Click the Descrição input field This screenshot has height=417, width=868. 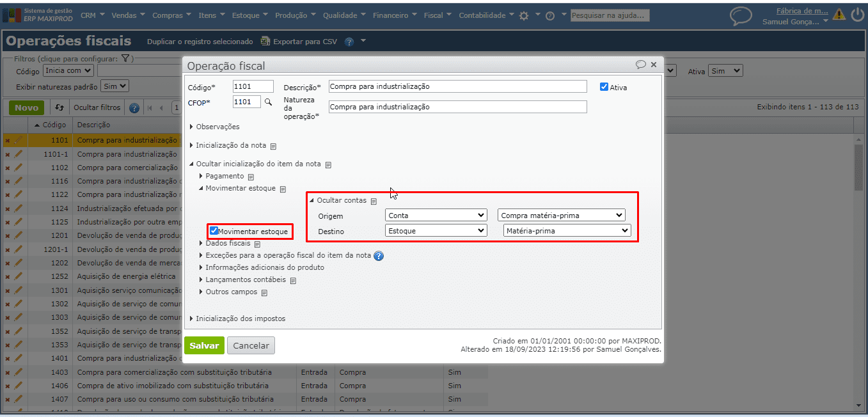457,86
